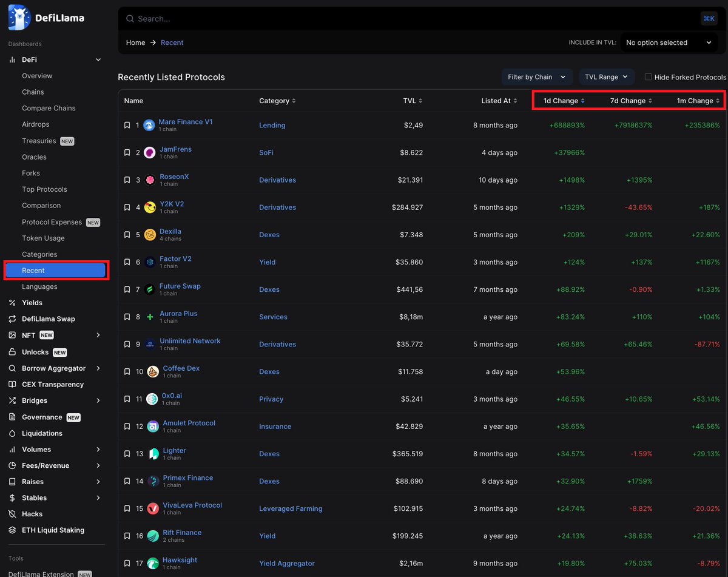Click the Yield Aggregator category link
Viewport: 728px width, 577px height.
287,564
